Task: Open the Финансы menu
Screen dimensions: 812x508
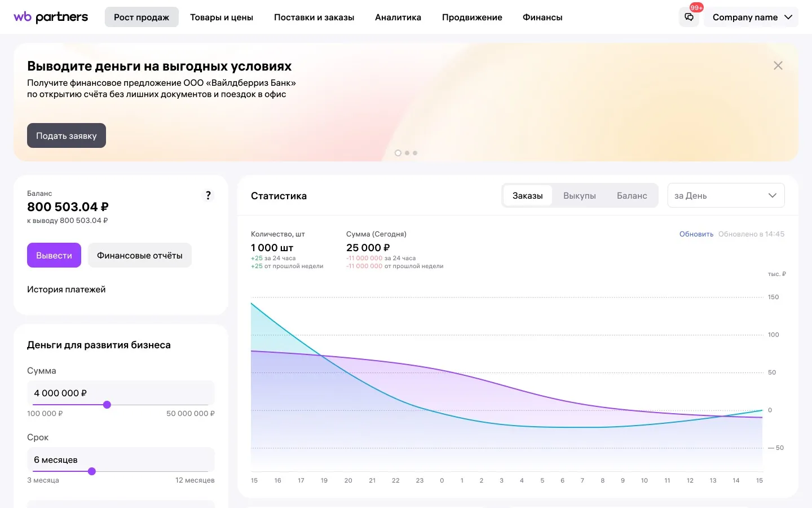Action: 542,17
